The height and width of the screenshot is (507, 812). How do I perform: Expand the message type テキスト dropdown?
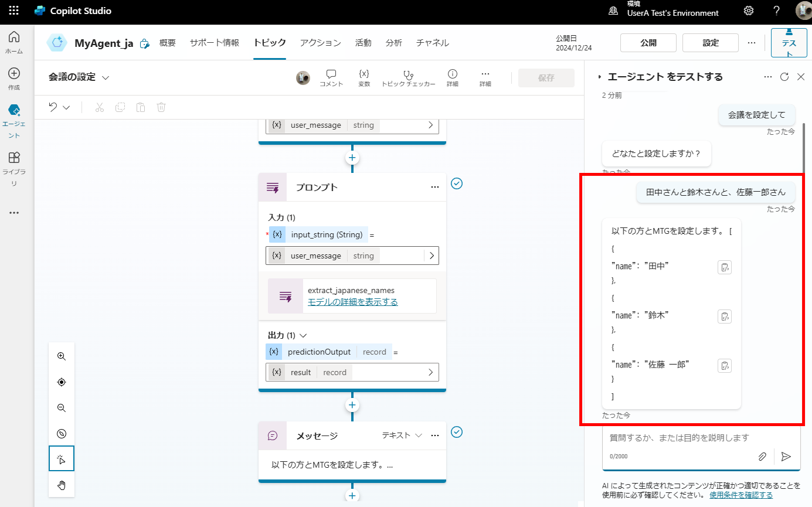[x=419, y=435]
